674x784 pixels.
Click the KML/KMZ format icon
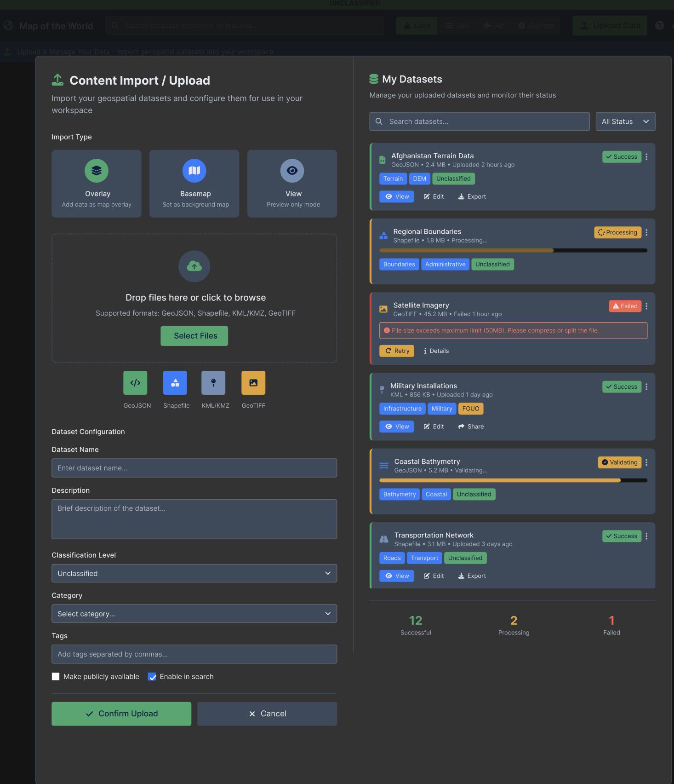[213, 383]
